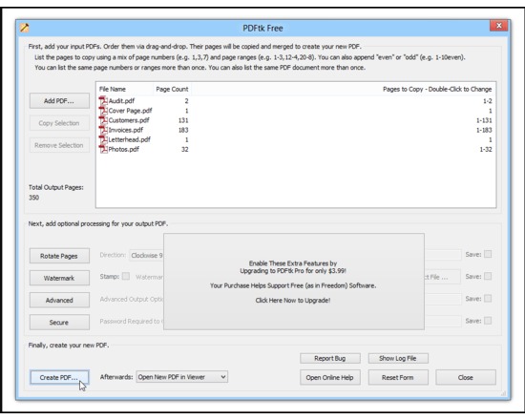Toggle the Save checkbox for Rotate Pages

(488, 254)
